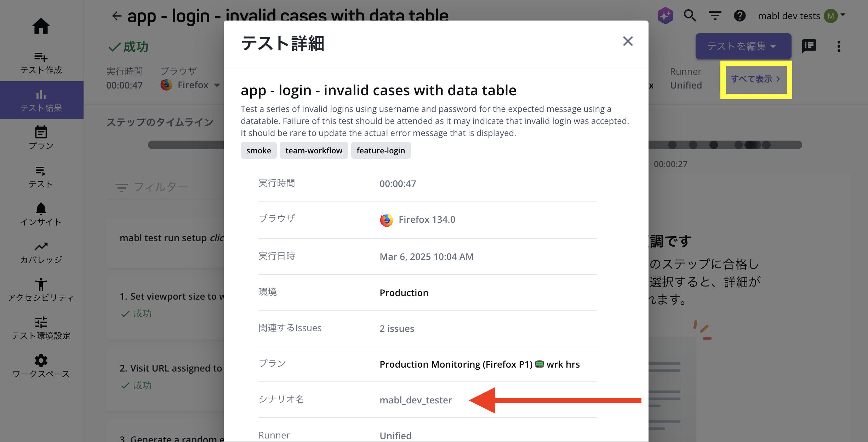
Task: Click the feature-login tag
Action: point(381,151)
